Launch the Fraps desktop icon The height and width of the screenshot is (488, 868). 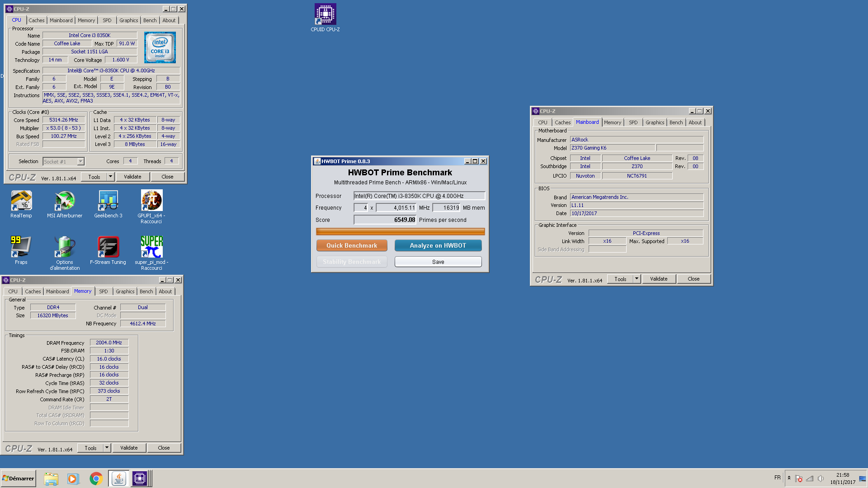(x=21, y=250)
